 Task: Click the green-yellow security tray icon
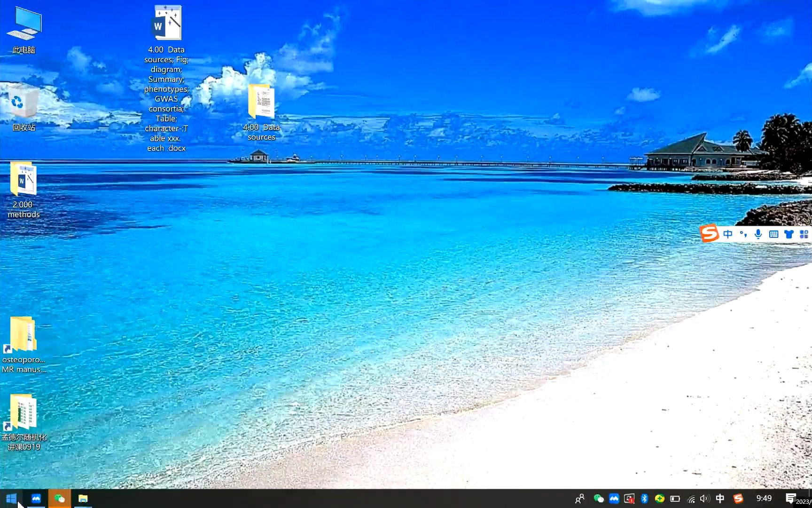pyautogui.click(x=660, y=499)
